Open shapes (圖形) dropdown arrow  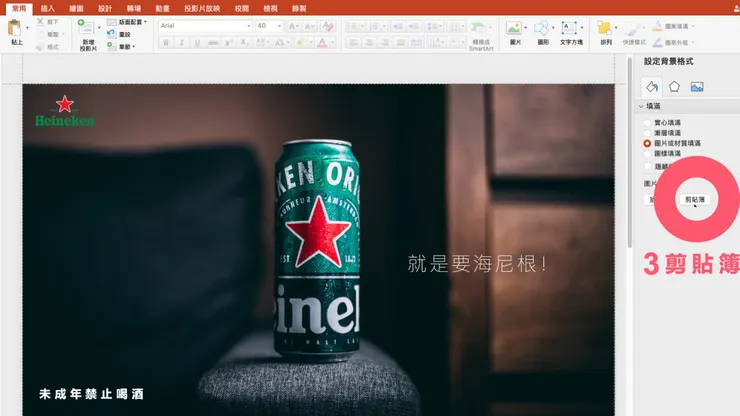(553, 28)
